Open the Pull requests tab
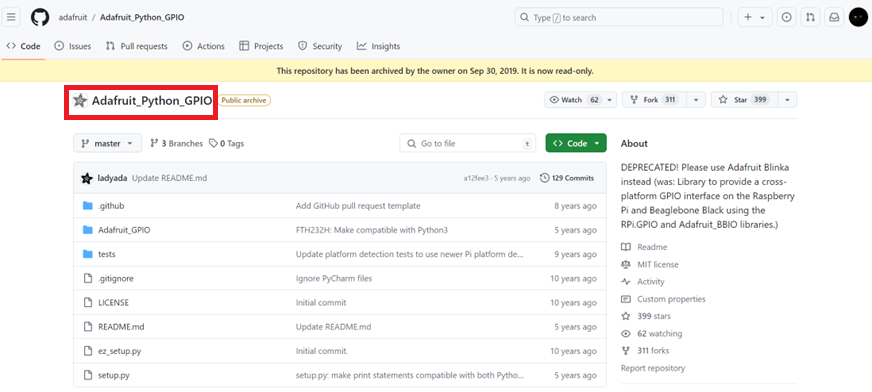 point(136,46)
